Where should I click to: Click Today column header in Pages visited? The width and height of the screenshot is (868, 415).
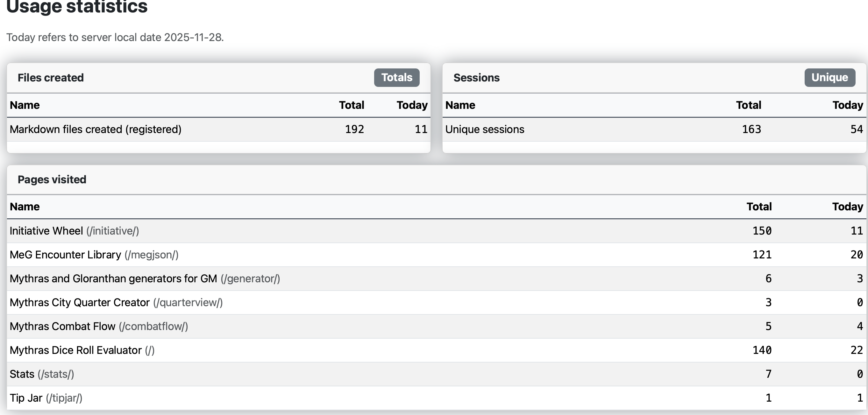pyautogui.click(x=847, y=207)
